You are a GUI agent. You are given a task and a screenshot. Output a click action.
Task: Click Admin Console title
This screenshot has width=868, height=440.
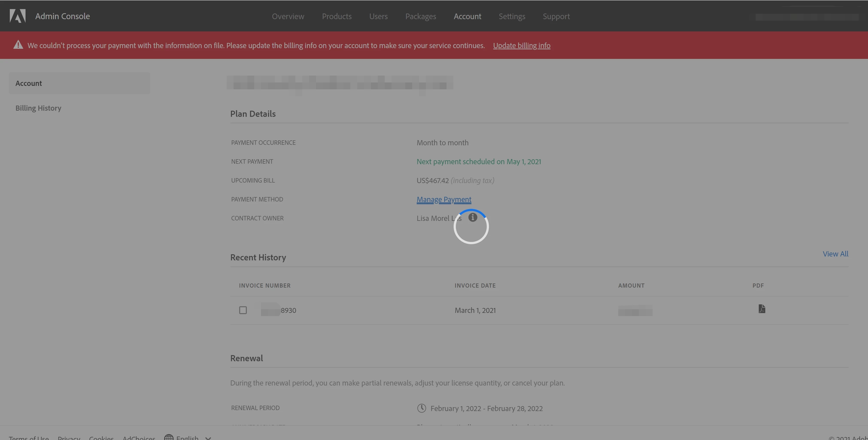pyautogui.click(x=62, y=16)
